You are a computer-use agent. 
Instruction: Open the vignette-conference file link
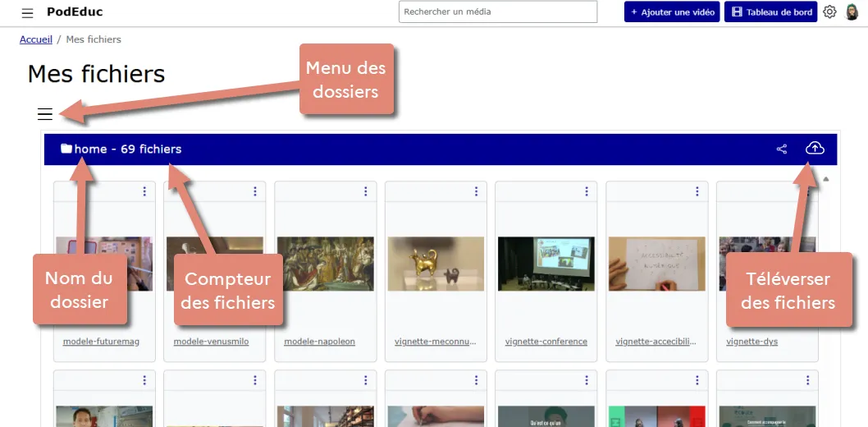[546, 341]
